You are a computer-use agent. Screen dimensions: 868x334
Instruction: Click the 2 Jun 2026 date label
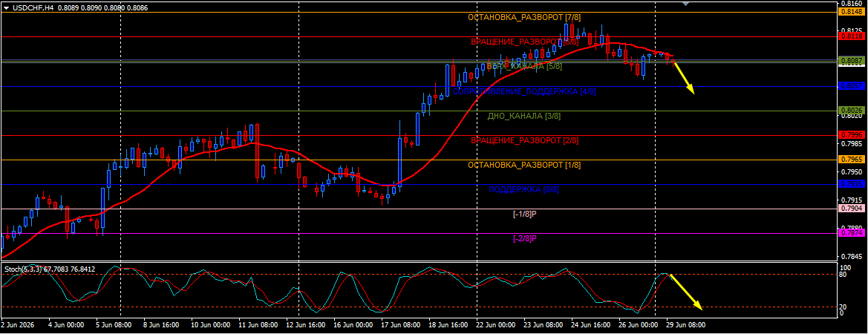18,325
